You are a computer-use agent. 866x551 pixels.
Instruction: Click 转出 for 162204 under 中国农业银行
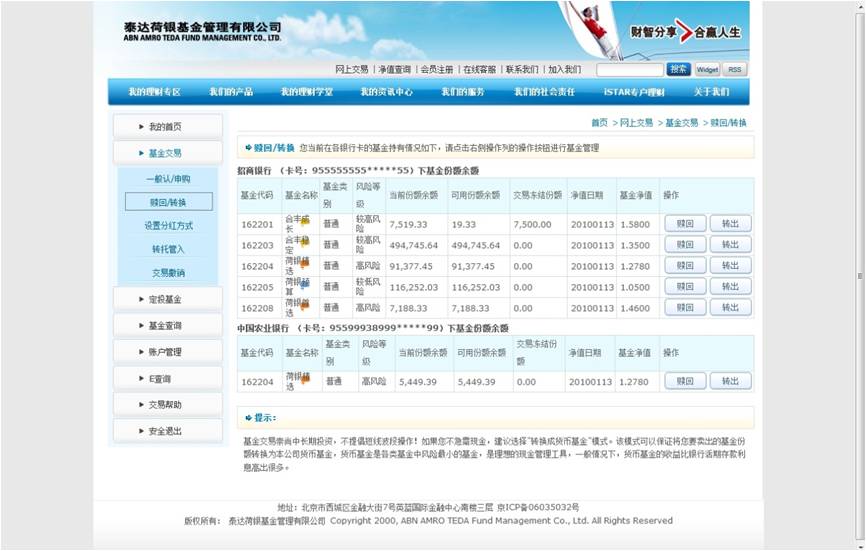pos(730,381)
